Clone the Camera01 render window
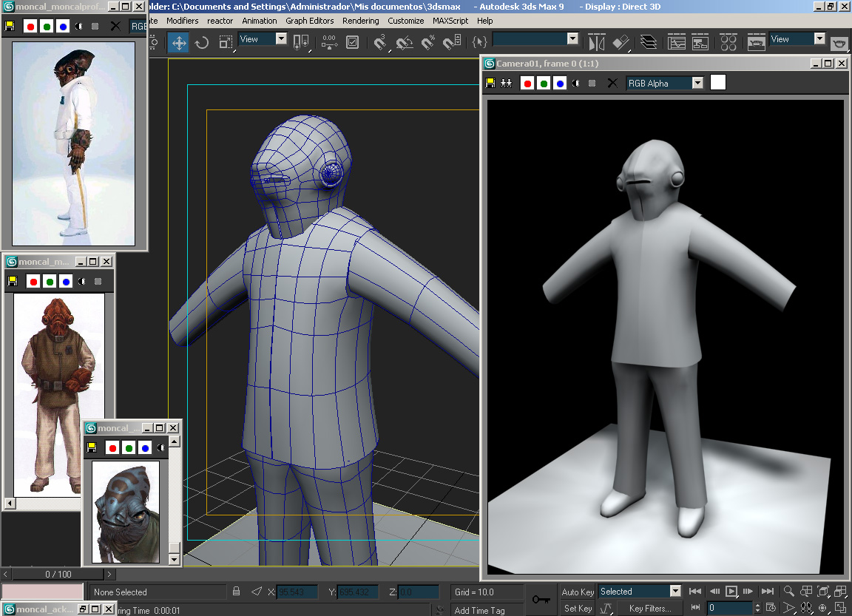The height and width of the screenshot is (616, 852). pyautogui.click(x=507, y=83)
